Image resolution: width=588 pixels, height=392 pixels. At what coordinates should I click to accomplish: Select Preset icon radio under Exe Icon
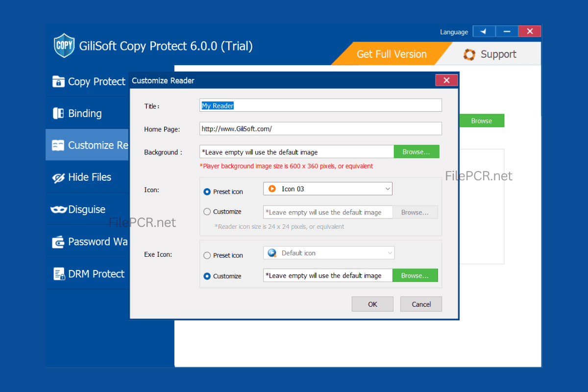(x=207, y=255)
